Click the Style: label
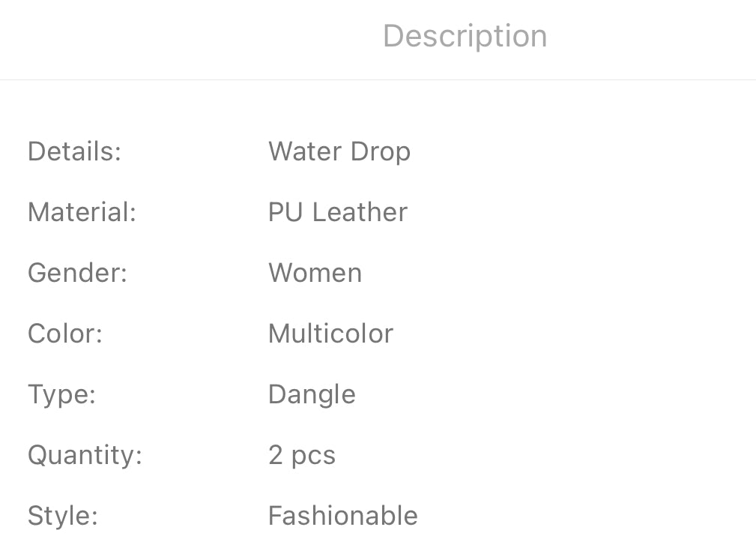The width and height of the screenshot is (756, 551). click(63, 516)
